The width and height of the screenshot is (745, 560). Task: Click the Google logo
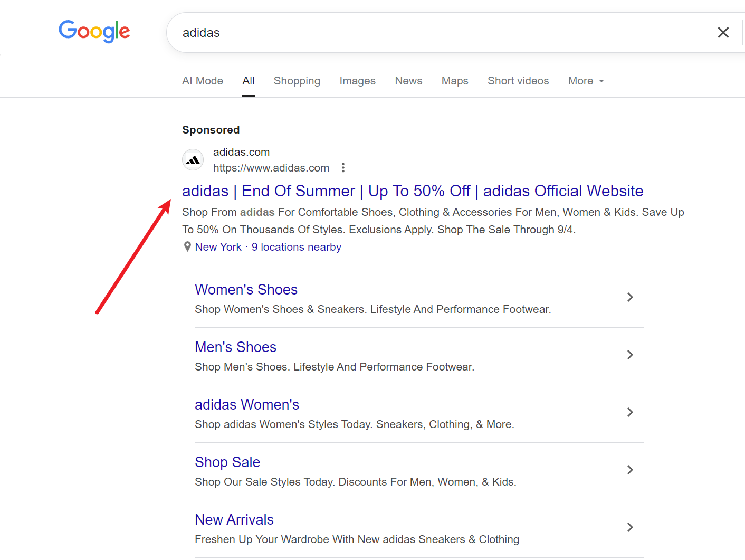pyautogui.click(x=94, y=32)
